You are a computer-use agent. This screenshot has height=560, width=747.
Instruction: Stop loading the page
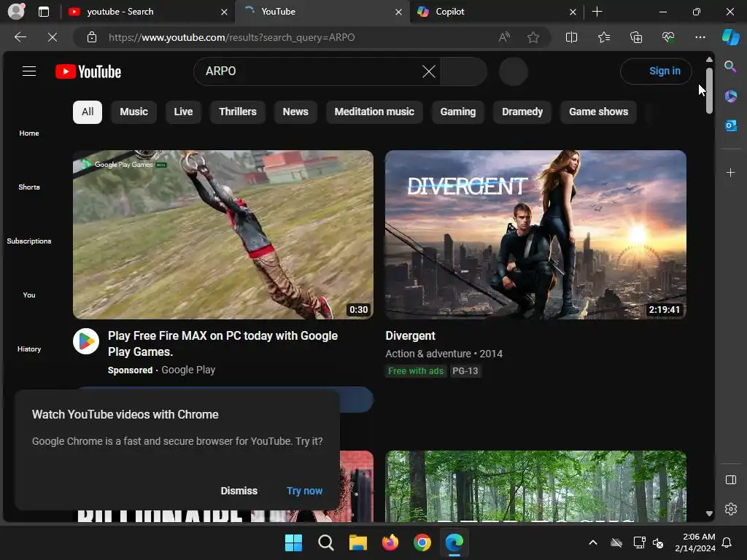pyautogui.click(x=53, y=37)
